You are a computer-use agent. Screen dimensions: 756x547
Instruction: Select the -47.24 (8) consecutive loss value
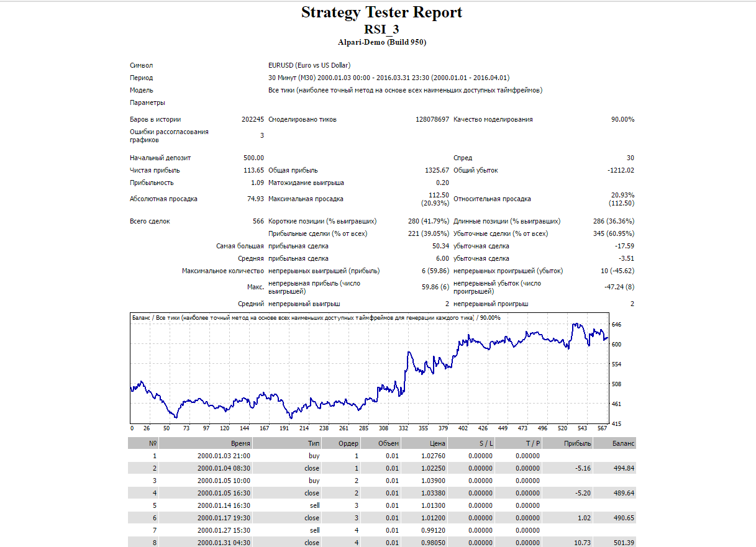pos(620,287)
